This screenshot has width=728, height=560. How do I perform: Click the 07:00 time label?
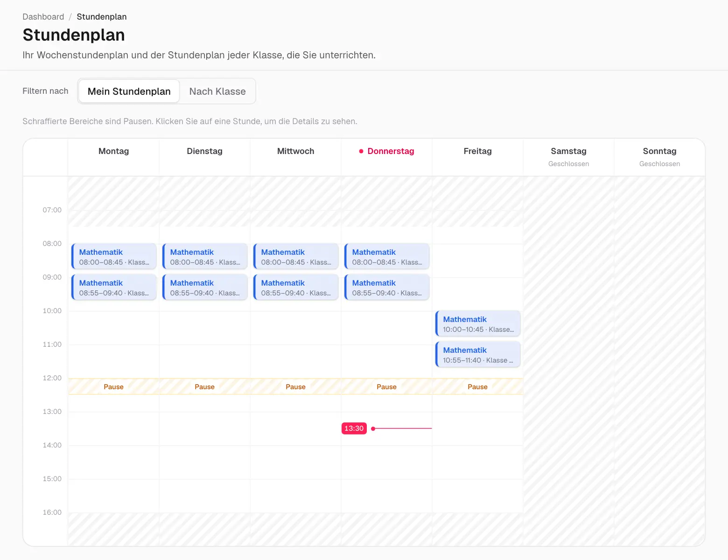click(52, 210)
